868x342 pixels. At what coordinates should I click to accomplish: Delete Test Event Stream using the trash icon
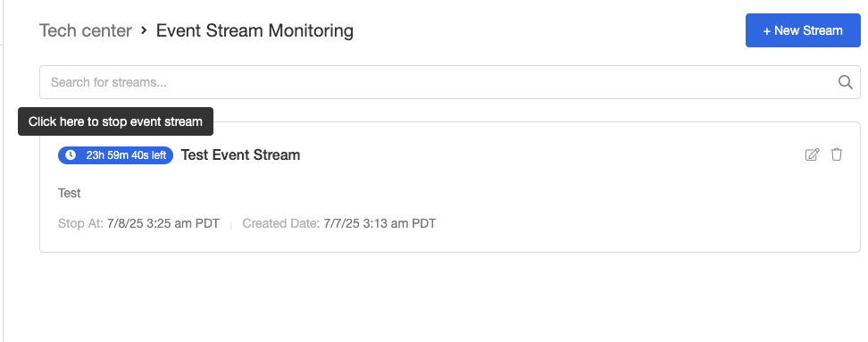pos(837,154)
